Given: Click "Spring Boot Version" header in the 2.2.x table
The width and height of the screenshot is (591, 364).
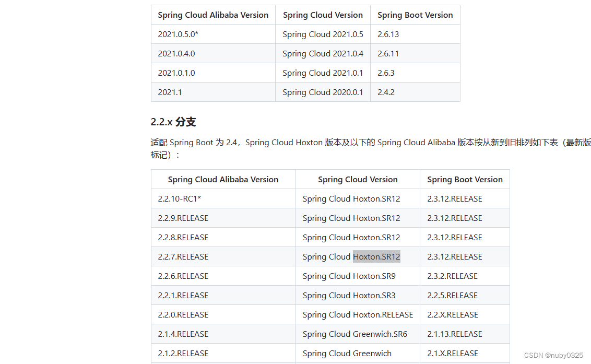Looking at the screenshot, I should coord(465,180).
